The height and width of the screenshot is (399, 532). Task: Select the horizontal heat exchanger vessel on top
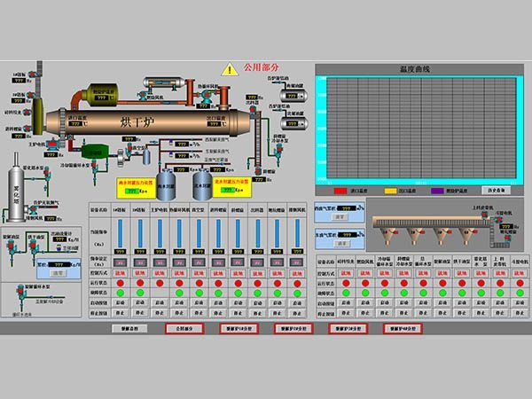164,82
